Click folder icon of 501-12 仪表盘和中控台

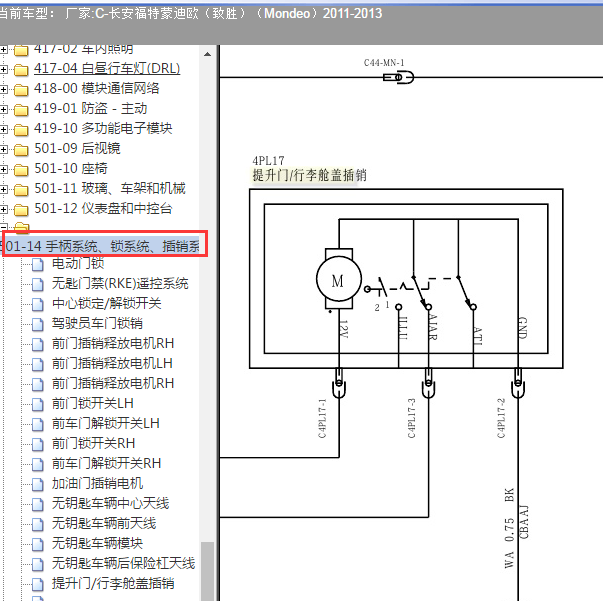point(21,210)
